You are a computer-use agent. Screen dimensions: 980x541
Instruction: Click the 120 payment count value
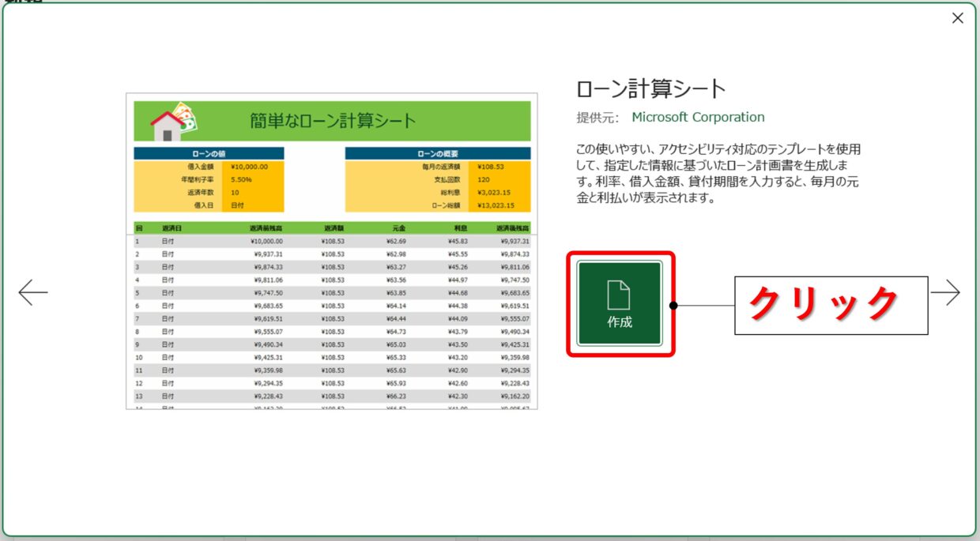pos(484,180)
